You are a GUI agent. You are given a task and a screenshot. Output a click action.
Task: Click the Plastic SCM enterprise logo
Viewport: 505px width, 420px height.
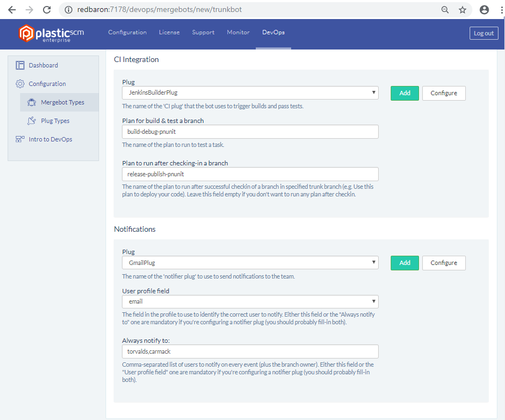pos(51,34)
